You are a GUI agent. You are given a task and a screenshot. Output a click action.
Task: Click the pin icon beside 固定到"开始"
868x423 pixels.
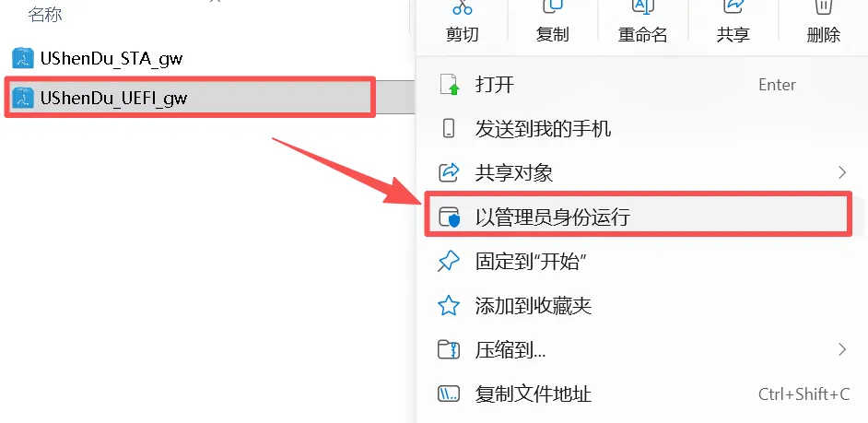pyautogui.click(x=449, y=262)
